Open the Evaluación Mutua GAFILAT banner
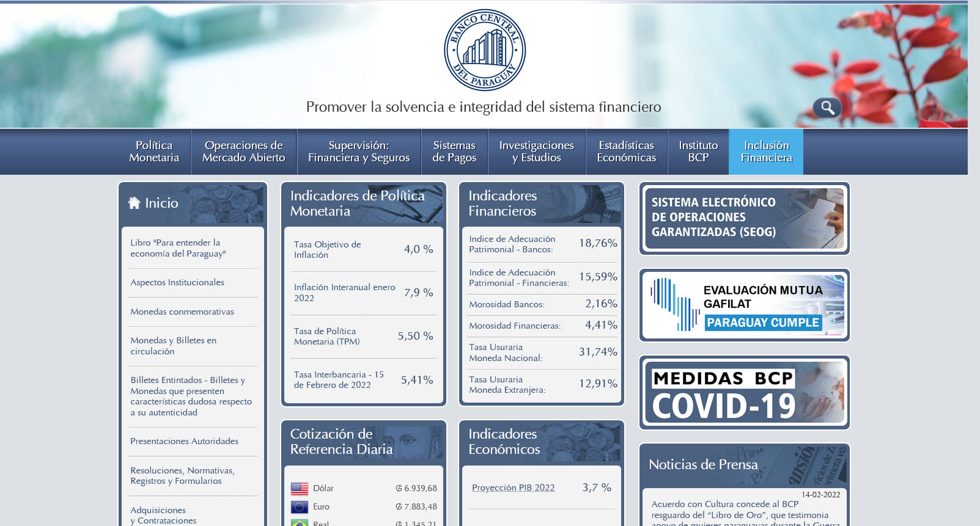Viewport: 980px width, 526px height. [744, 305]
